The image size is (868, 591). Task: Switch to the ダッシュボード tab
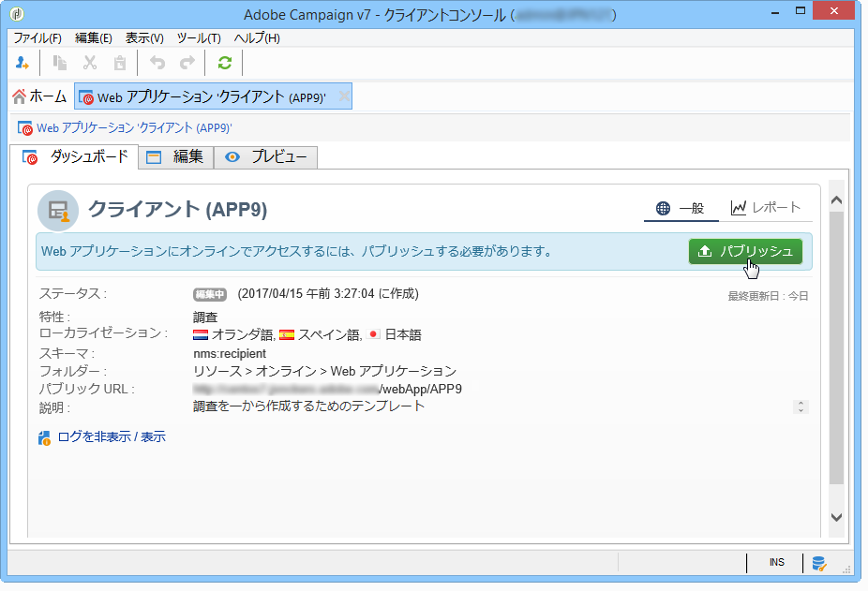74,157
